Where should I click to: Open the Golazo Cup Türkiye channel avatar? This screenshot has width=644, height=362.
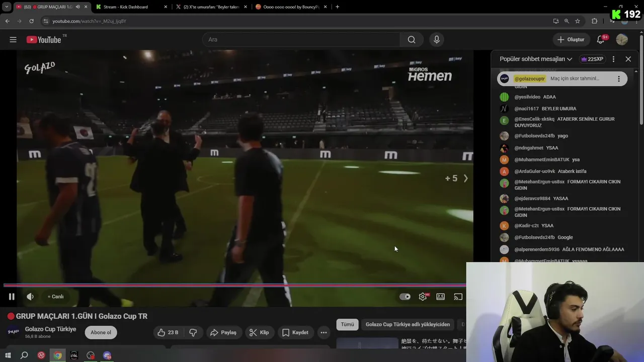pos(14,332)
